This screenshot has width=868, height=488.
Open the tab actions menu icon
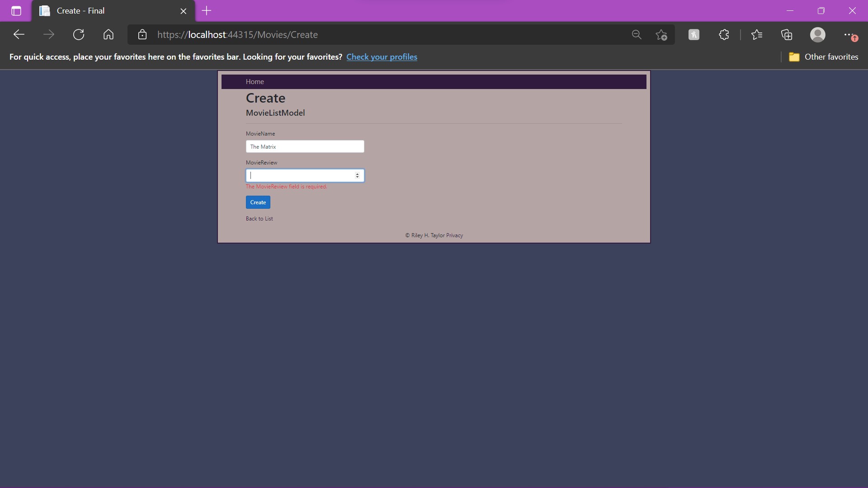tap(16, 11)
